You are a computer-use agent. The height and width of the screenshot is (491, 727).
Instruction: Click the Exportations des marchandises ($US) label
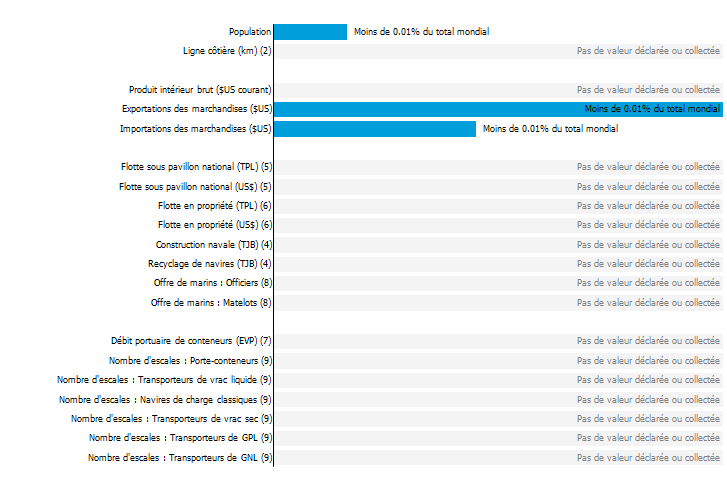[197, 109]
